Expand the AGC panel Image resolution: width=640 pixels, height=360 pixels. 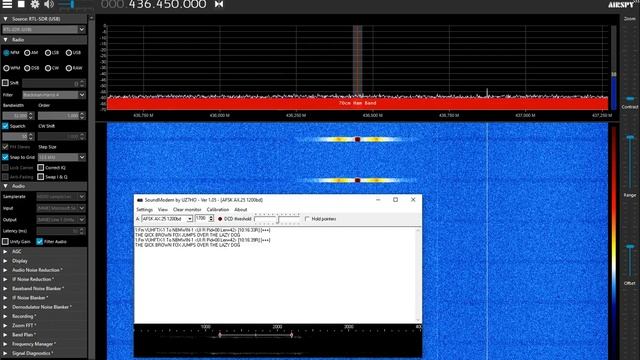pyautogui.click(x=5, y=251)
